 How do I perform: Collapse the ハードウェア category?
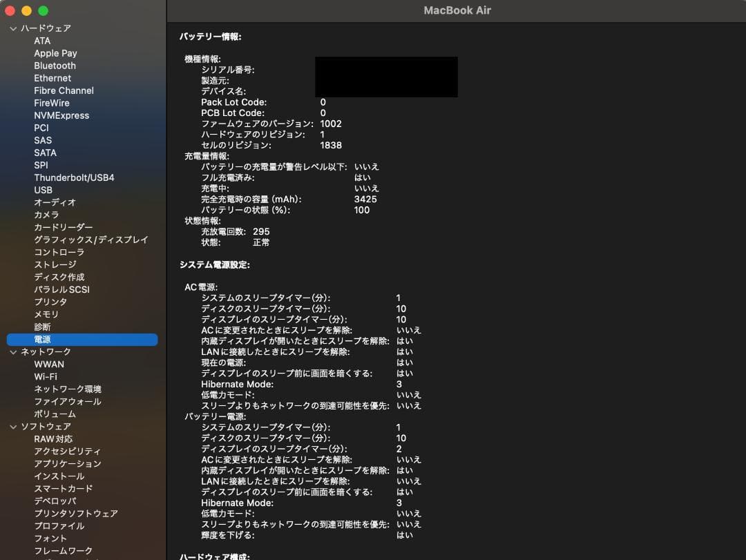coord(12,28)
